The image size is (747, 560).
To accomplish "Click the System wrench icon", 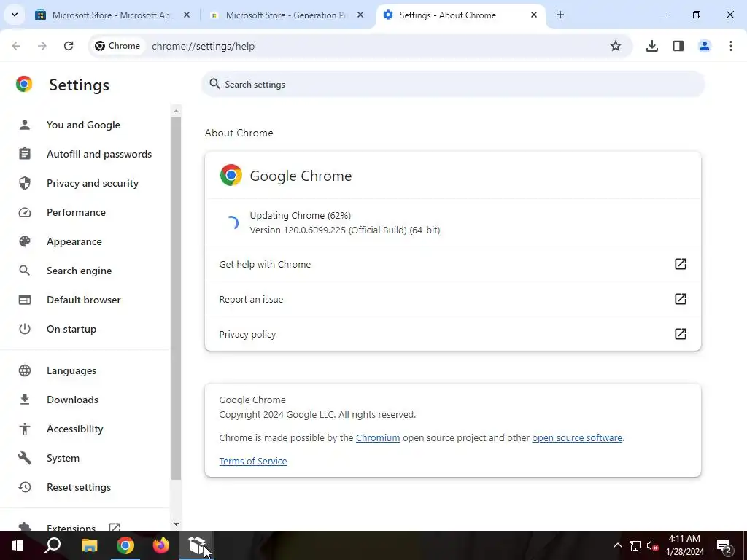I will coord(24,458).
